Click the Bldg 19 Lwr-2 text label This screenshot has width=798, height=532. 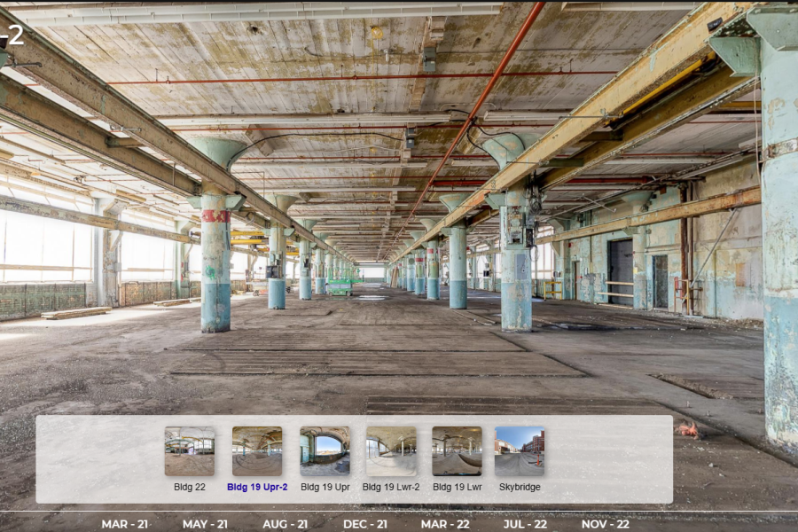click(x=391, y=487)
